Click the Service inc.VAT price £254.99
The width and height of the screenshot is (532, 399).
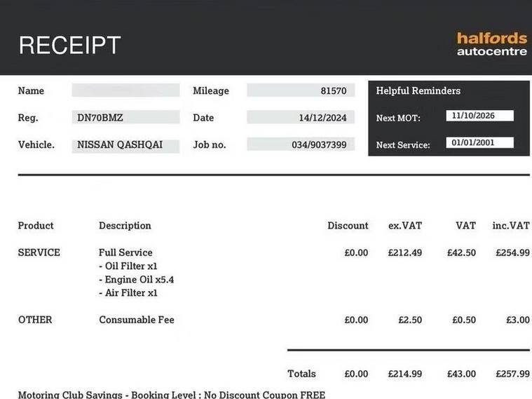[x=512, y=252]
